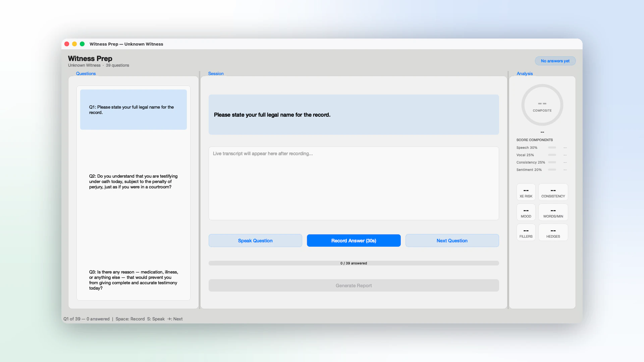The width and height of the screenshot is (644, 362).
Task: Click the disabled Generate Report button
Action: (354, 286)
